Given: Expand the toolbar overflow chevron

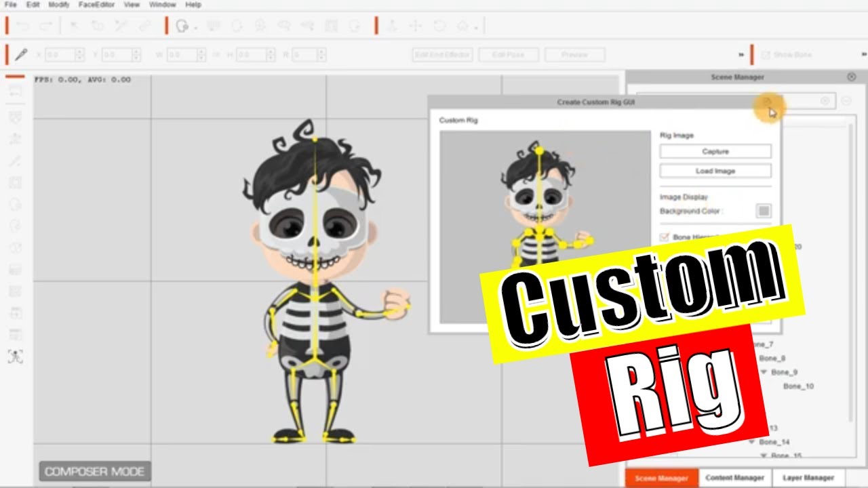Looking at the screenshot, I should (741, 55).
